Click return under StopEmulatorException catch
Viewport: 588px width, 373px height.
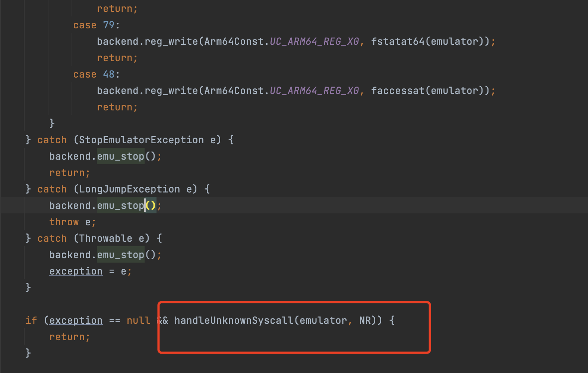point(70,173)
